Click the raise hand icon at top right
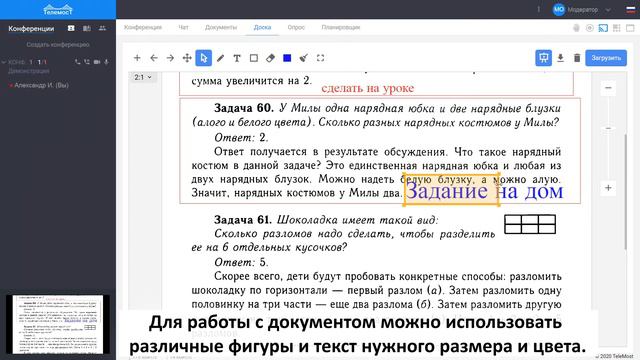Viewport: 640px width, 360px height. (x=576, y=28)
